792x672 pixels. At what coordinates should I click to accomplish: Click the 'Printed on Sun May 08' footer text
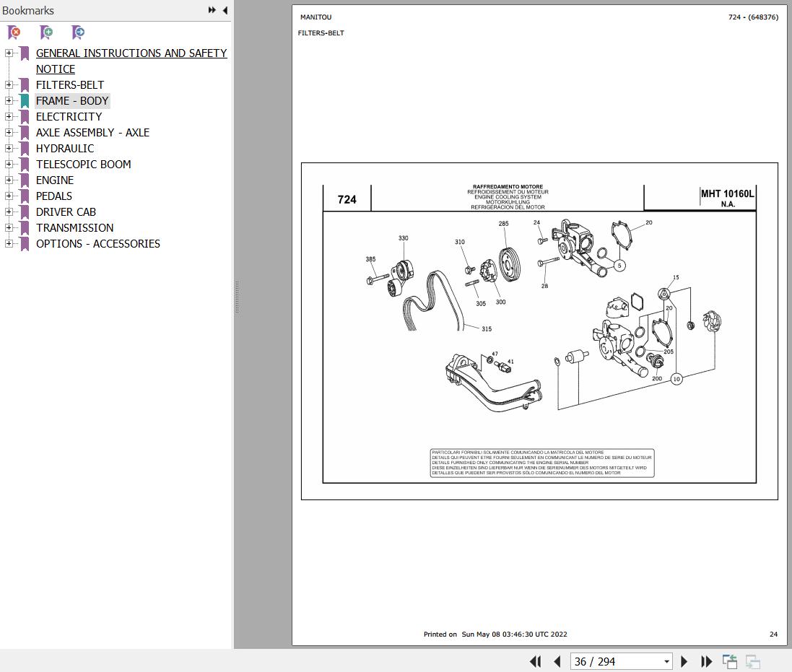click(x=495, y=634)
